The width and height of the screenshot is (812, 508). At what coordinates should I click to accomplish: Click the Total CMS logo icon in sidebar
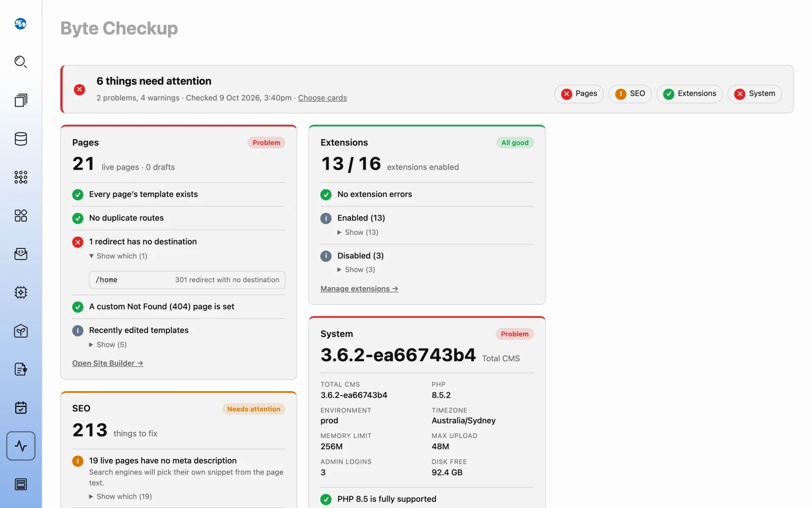tap(21, 23)
